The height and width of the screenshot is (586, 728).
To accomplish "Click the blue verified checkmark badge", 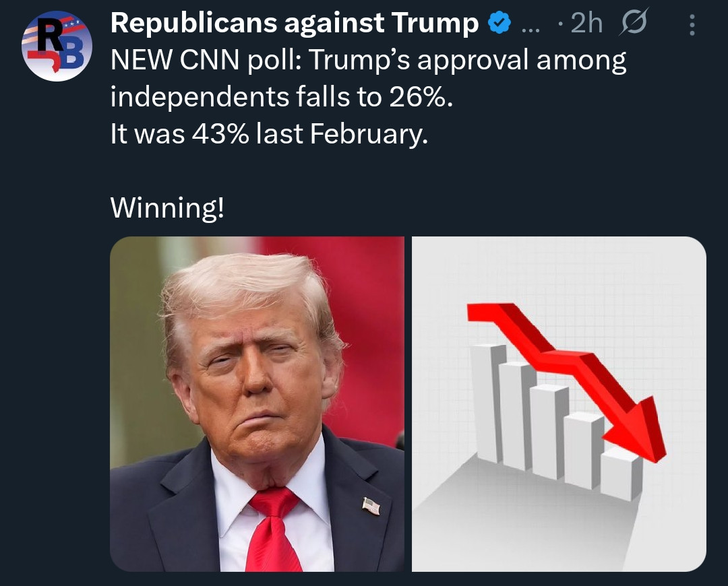I will click(x=497, y=24).
